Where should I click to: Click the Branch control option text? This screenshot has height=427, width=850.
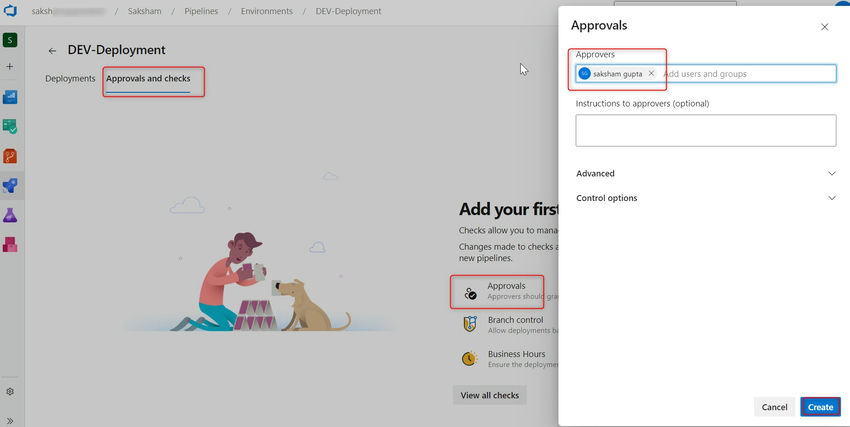516,320
